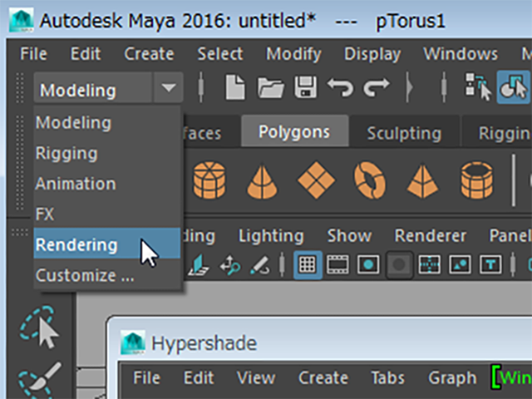Open Hypershade View menu

coord(256,377)
